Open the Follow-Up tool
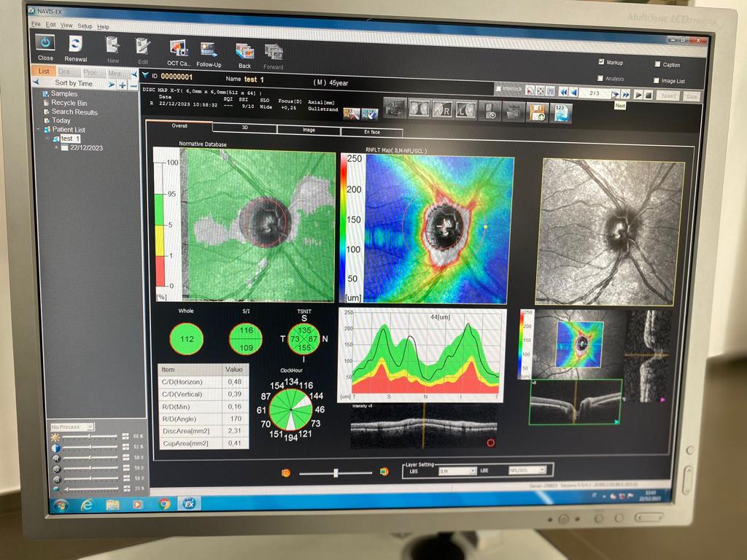This screenshot has width=747, height=560. pyautogui.click(x=209, y=50)
